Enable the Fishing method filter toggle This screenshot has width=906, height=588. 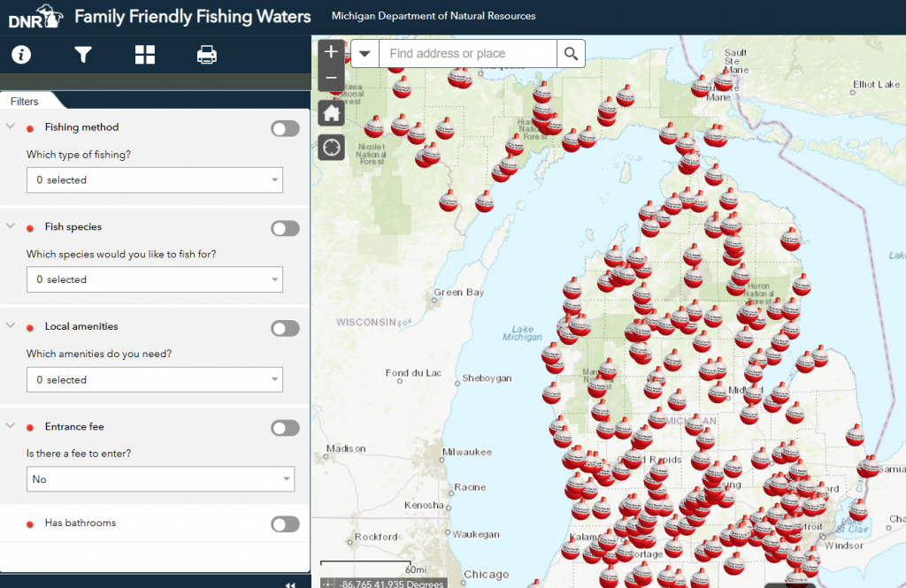pos(285,129)
